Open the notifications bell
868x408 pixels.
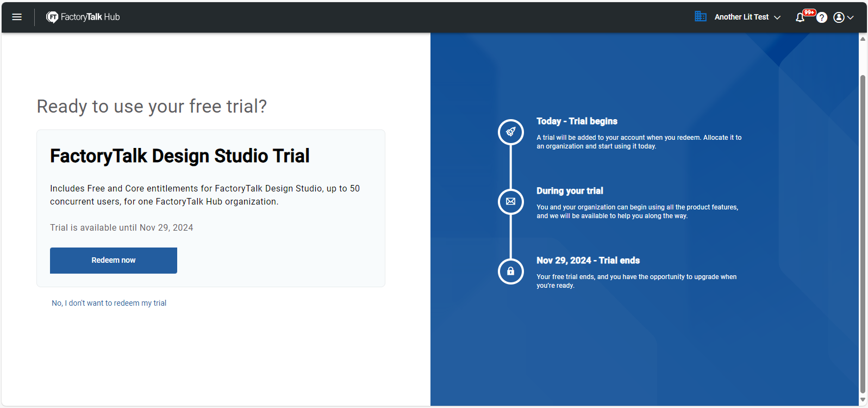(x=800, y=17)
